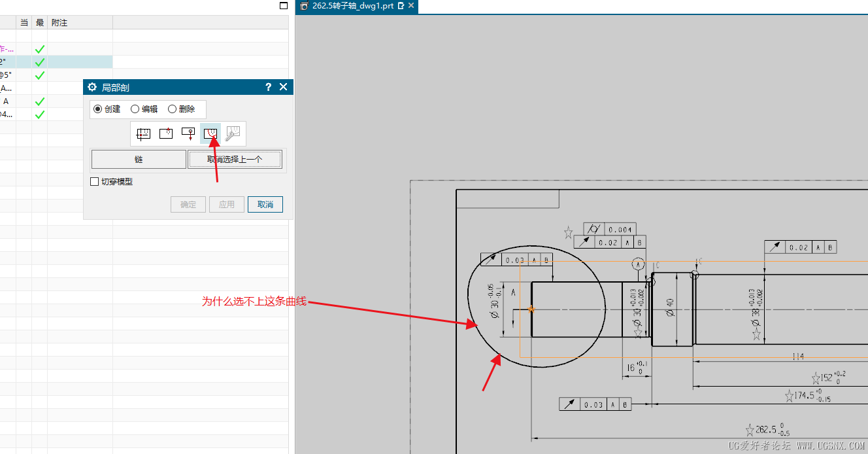868x454 pixels.
Task: Select the 262.5 length dimension
Action: tap(773, 430)
